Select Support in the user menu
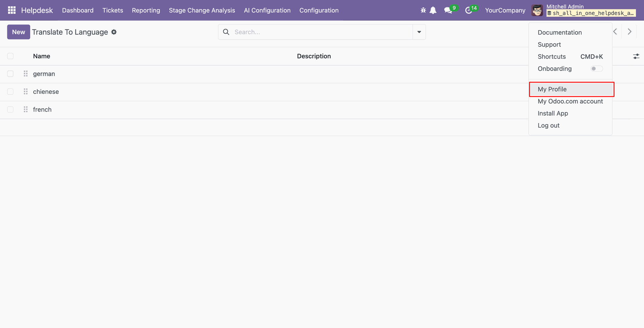Screen dimensions: 644x328 point(549,45)
